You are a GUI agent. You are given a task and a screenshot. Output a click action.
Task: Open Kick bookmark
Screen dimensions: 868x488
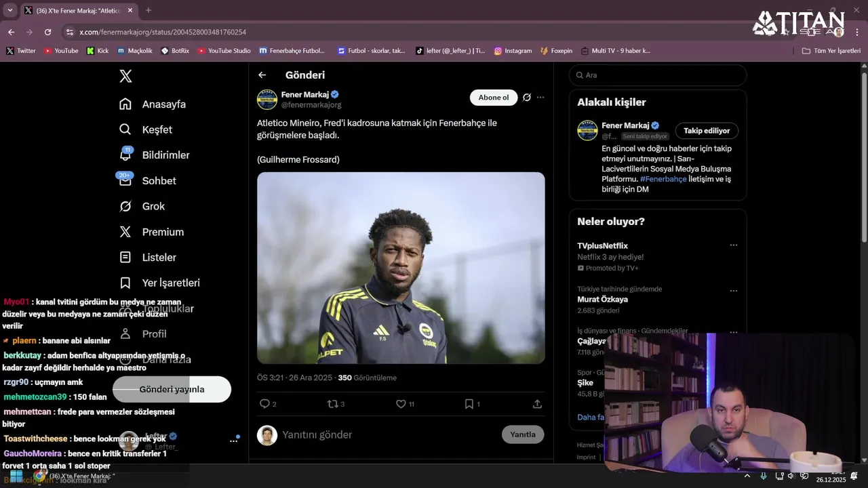tap(97, 51)
